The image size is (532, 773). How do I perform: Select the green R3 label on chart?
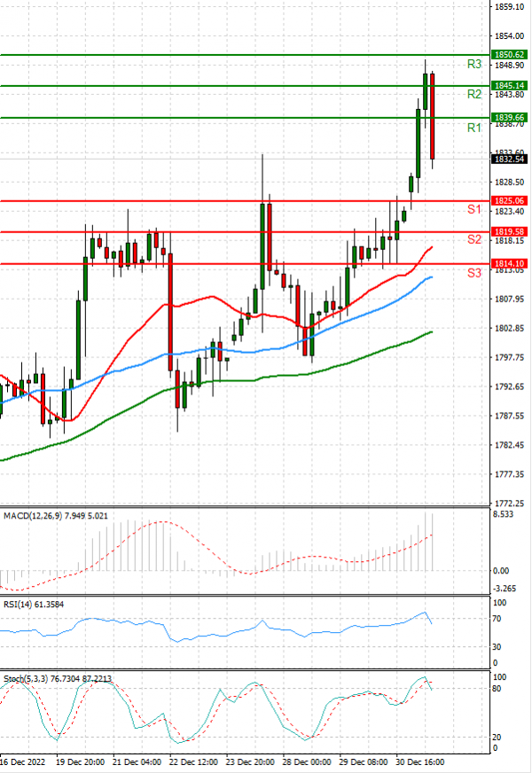tap(473, 64)
